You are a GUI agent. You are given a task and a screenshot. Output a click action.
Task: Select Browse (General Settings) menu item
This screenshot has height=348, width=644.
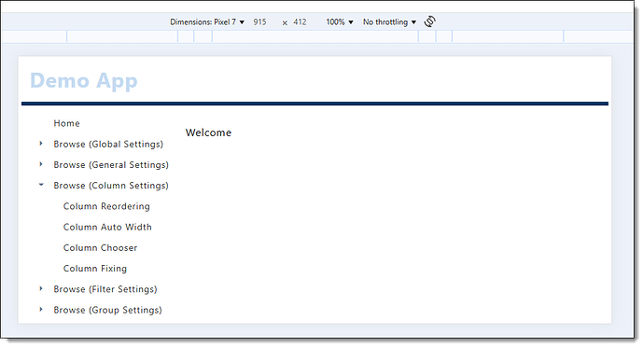click(111, 165)
